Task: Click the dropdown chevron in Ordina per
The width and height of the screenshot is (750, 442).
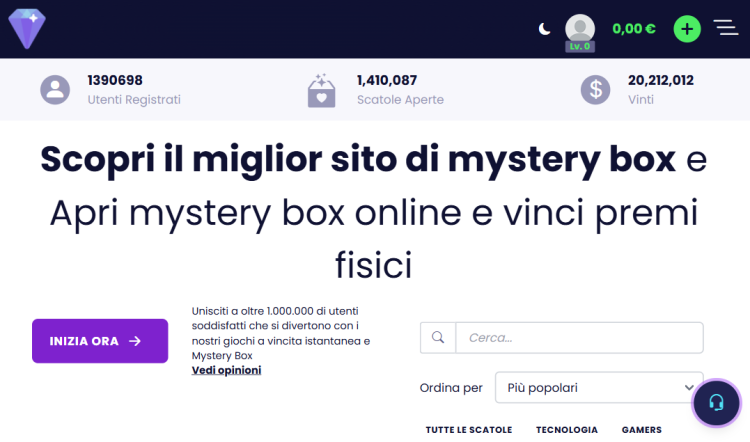Action: point(689,388)
